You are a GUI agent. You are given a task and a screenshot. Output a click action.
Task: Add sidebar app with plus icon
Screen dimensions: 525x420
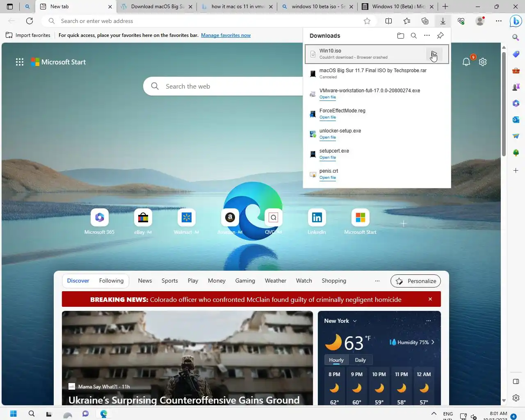pos(516,170)
